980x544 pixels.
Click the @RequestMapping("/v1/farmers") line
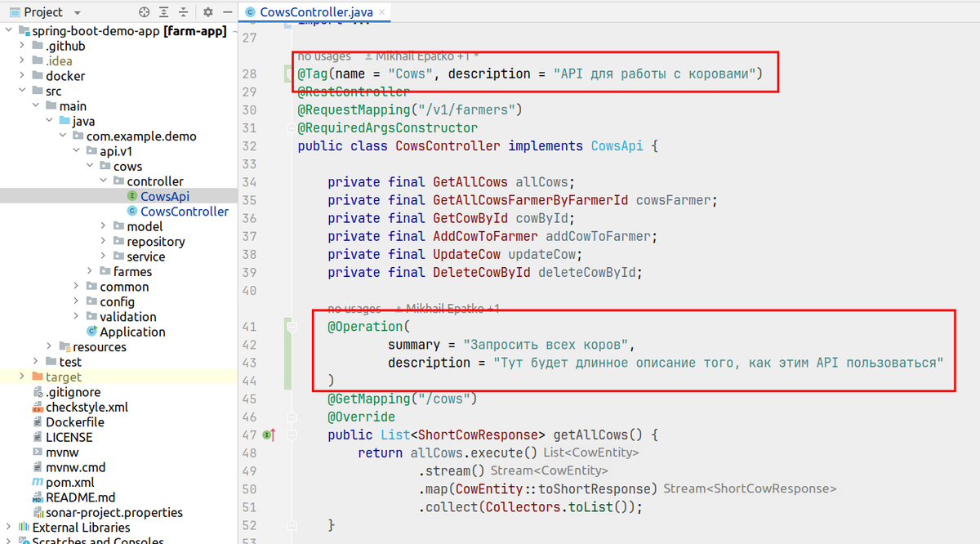[x=409, y=109]
